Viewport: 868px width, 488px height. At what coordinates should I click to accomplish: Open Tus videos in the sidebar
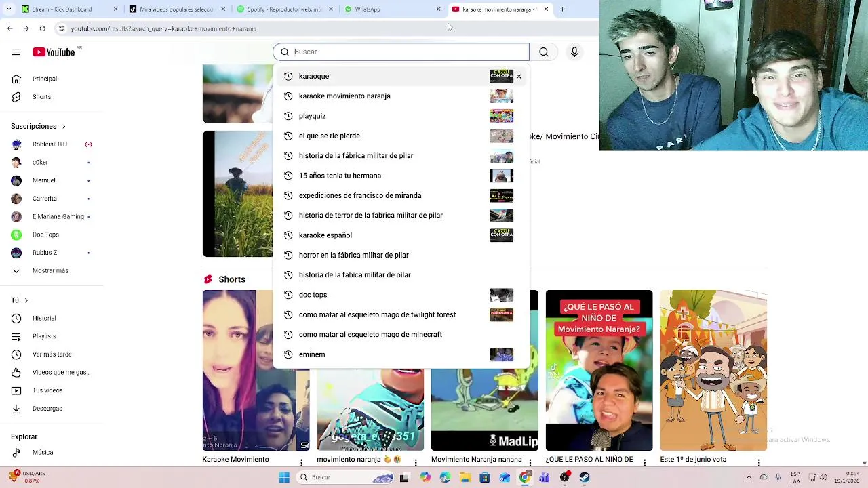47,390
